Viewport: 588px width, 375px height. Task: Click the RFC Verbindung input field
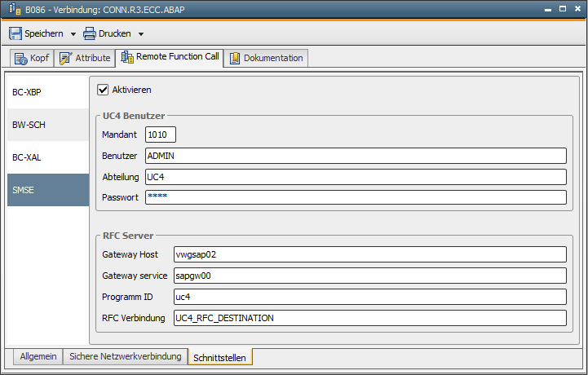click(370, 318)
